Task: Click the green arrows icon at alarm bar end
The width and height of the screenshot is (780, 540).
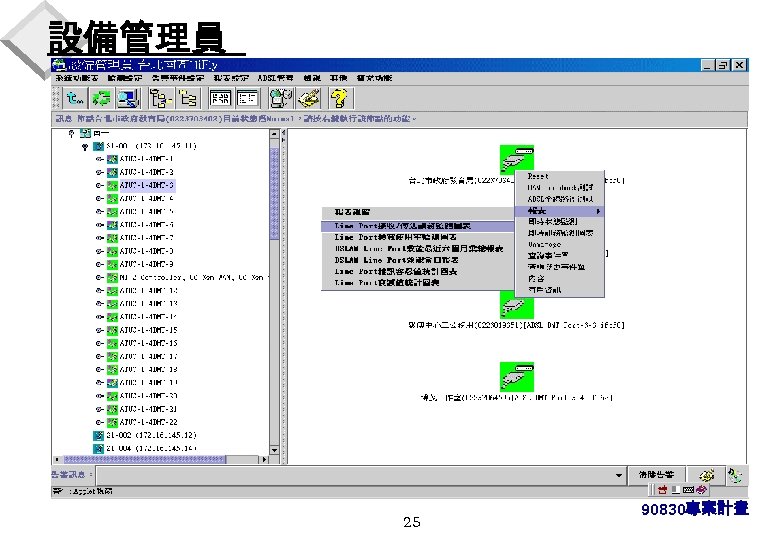Action: tap(735, 475)
